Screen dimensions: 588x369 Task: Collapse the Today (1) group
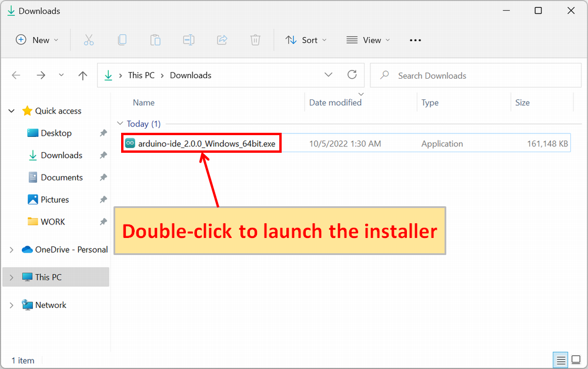[x=120, y=123]
